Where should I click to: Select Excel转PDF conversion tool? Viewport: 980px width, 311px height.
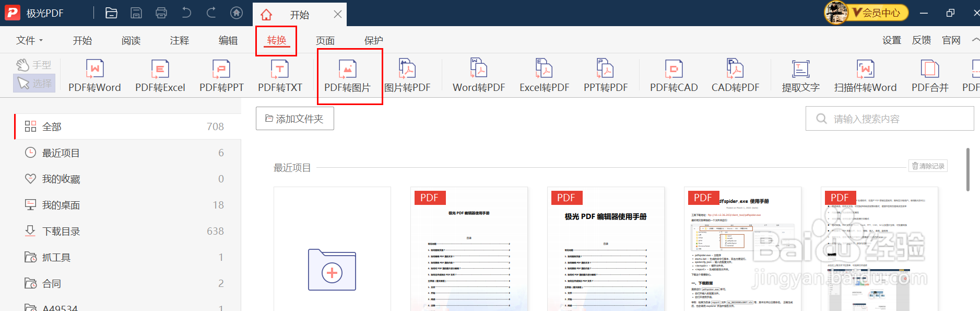point(544,76)
